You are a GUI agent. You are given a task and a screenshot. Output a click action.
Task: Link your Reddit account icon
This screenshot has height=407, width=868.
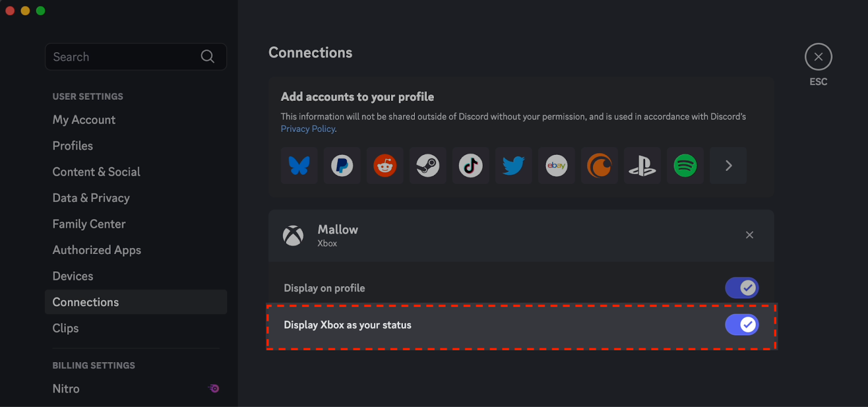385,166
